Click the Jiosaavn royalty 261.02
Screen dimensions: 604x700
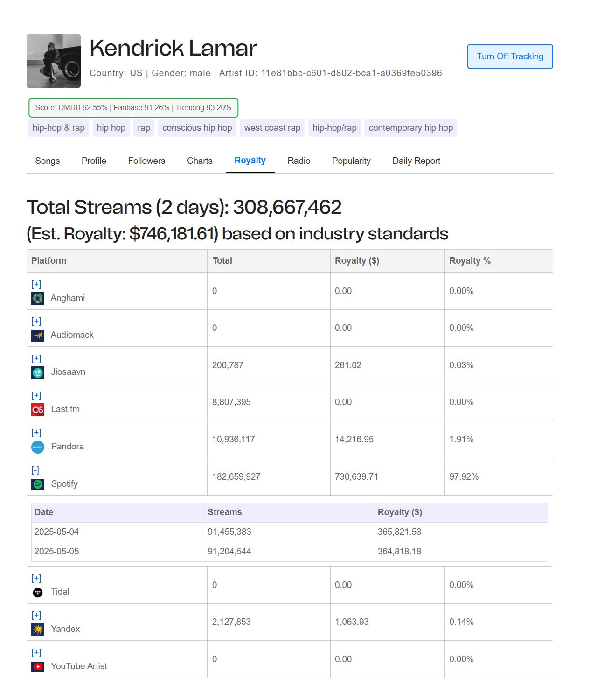[348, 365]
